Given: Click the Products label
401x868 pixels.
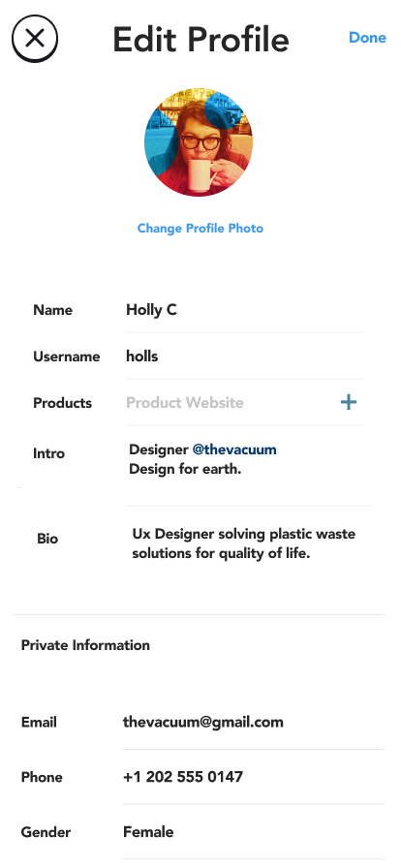Looking at the screenshot, I should (63, 403).
